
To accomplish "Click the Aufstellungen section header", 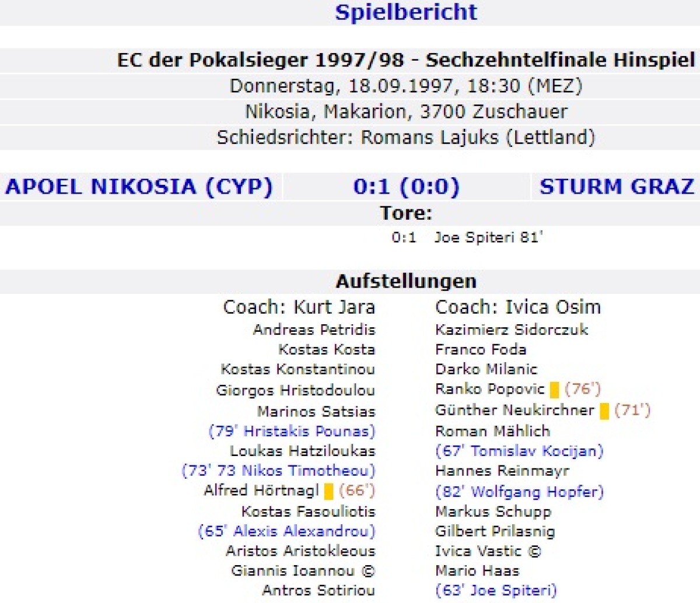I will pos(406,282).
